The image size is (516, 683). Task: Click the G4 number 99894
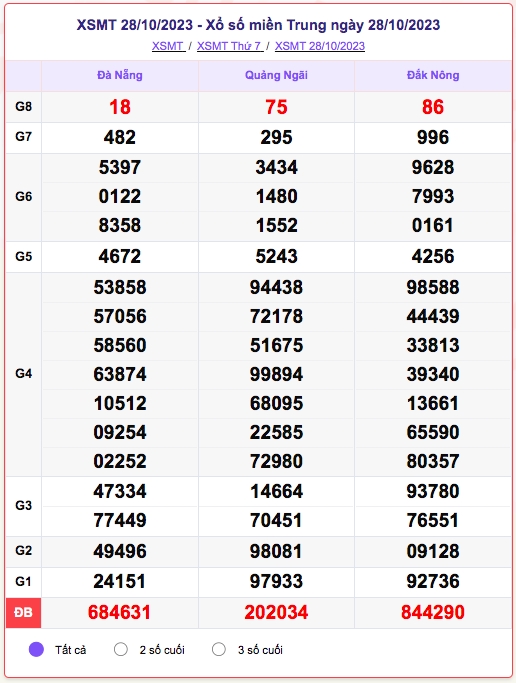tap(276, 375)
